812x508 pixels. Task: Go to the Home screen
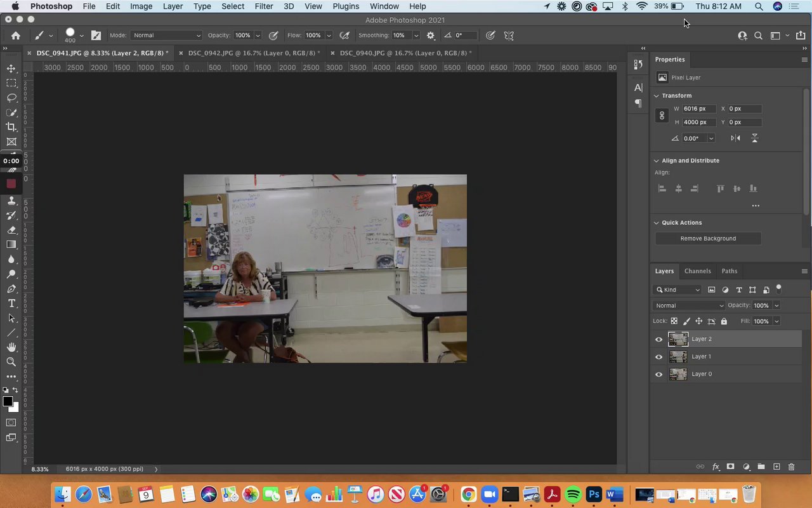coord(16,36)
